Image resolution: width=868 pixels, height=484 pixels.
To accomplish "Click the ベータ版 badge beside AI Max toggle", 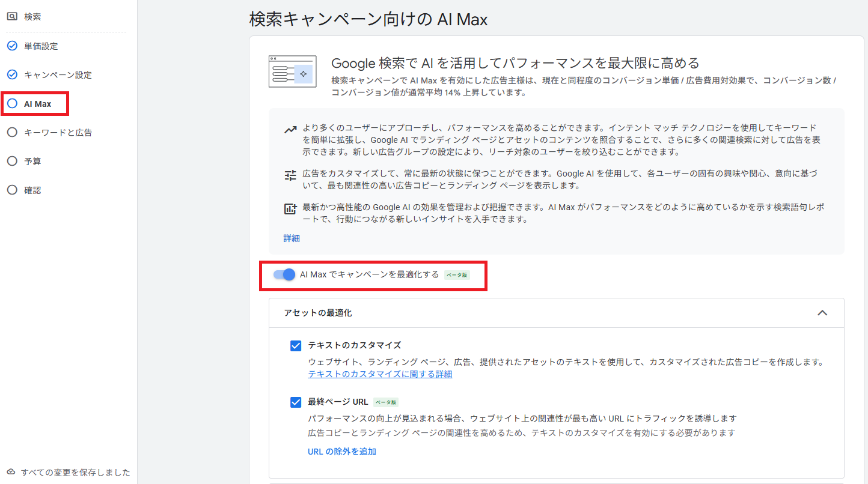I will pos(457,274).
